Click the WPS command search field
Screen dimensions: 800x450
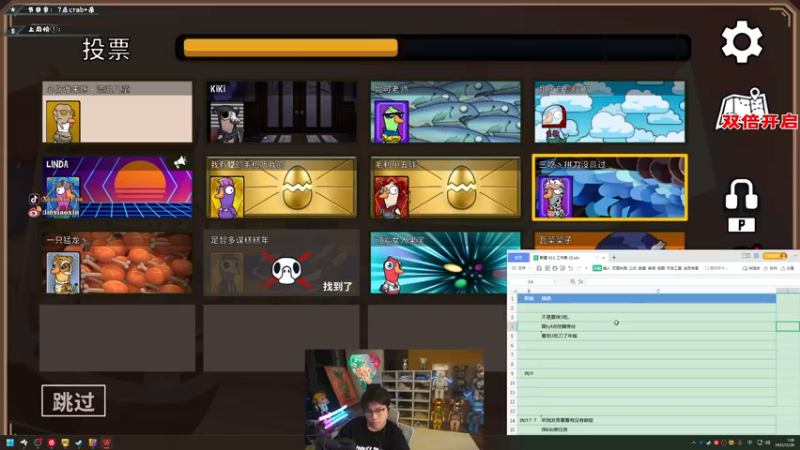[718, 268]
